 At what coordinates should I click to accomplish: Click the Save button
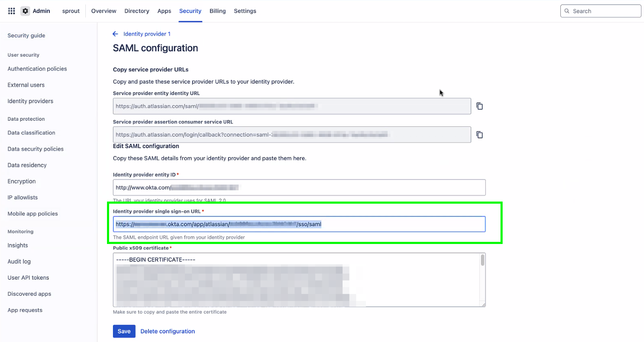(124, 331)
